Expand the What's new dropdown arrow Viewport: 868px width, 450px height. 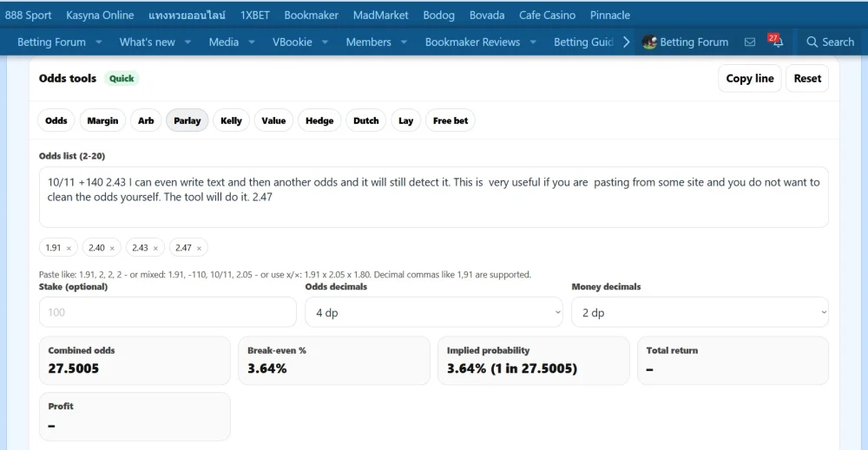tap(187, 42)
